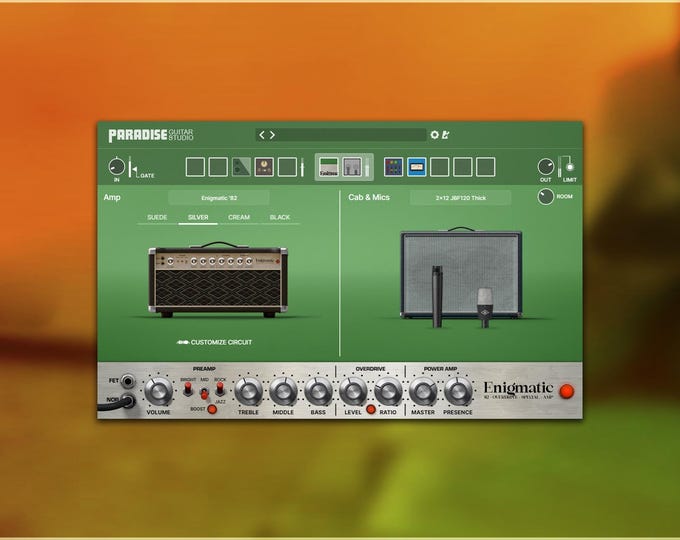Select the multicolor-button effect slot
Screen dimensions: 680x540
point(393,167)
